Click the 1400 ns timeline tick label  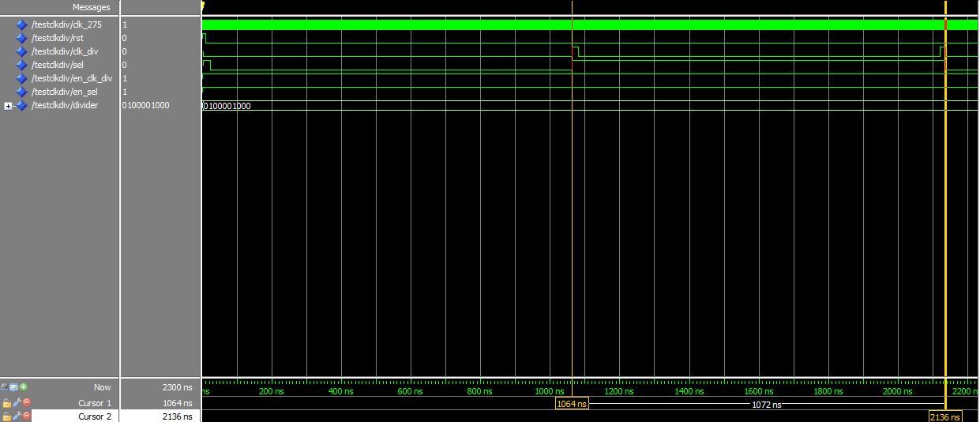[x=689, y=391]
